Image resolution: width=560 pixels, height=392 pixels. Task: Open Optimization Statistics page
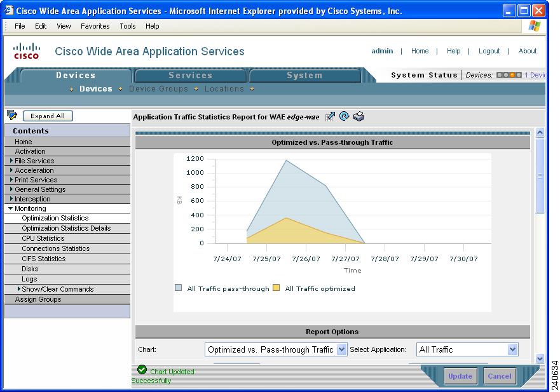[x=55, y=218]
